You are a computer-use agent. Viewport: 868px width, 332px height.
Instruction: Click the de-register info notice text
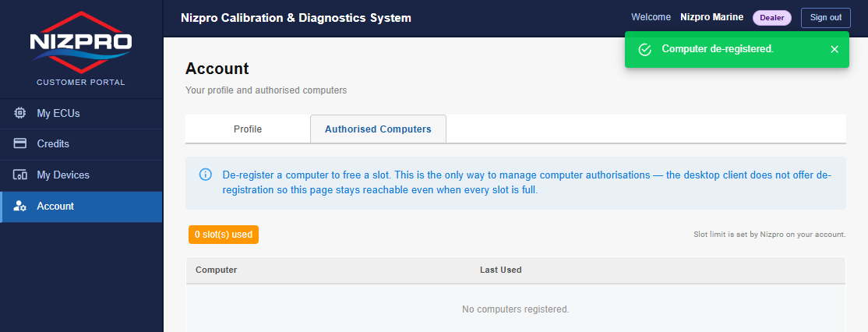[527, 182]
